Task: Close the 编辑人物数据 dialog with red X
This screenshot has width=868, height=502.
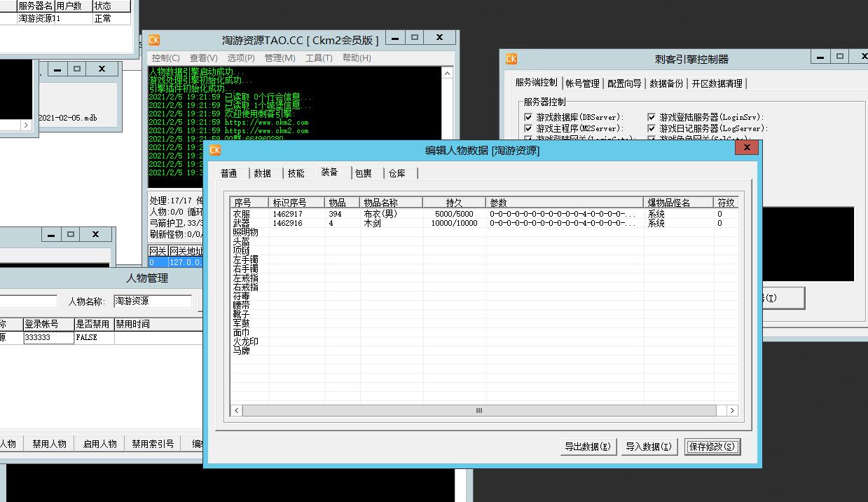Action: pyautogui.click(x=747, y=148)
